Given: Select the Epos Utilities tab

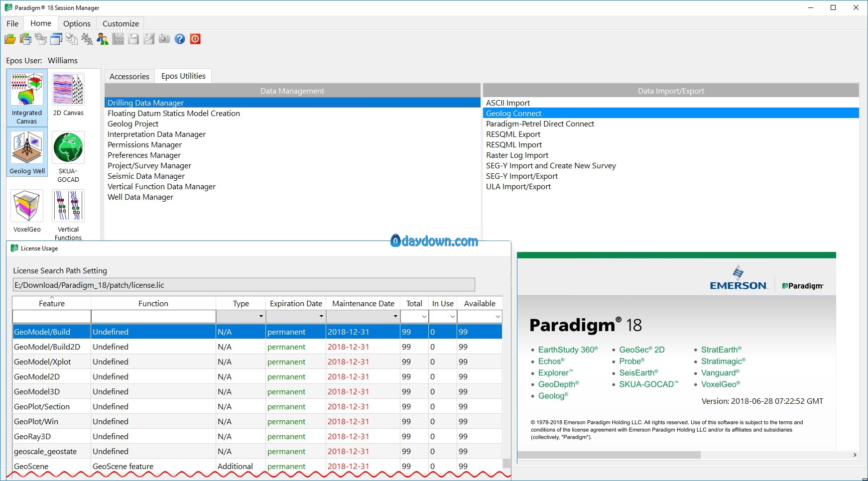Looking at the screenshot, I should click(183, 76).
